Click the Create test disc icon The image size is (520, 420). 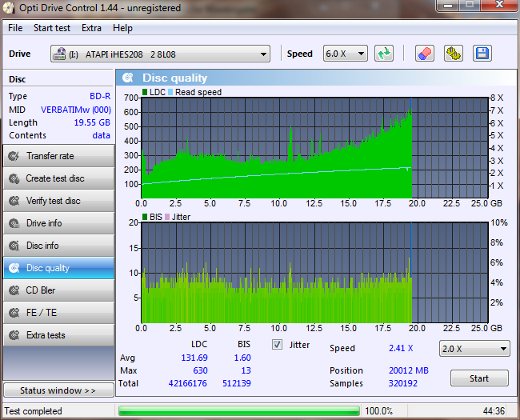click(x=14, y=178)
